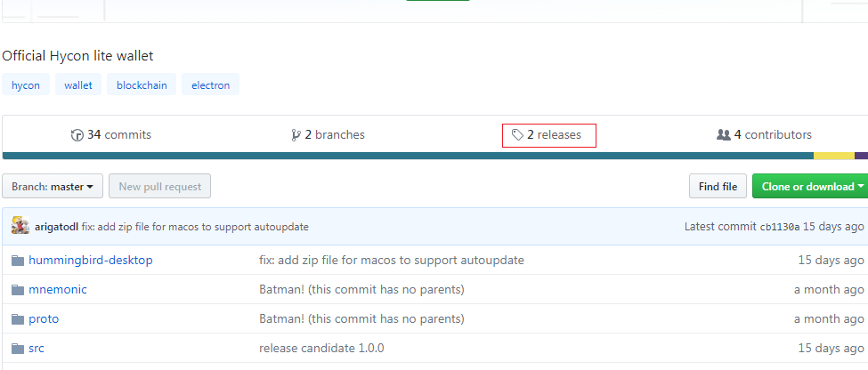Click the New pull request button

pyautogui.click(x=160, y=187)
